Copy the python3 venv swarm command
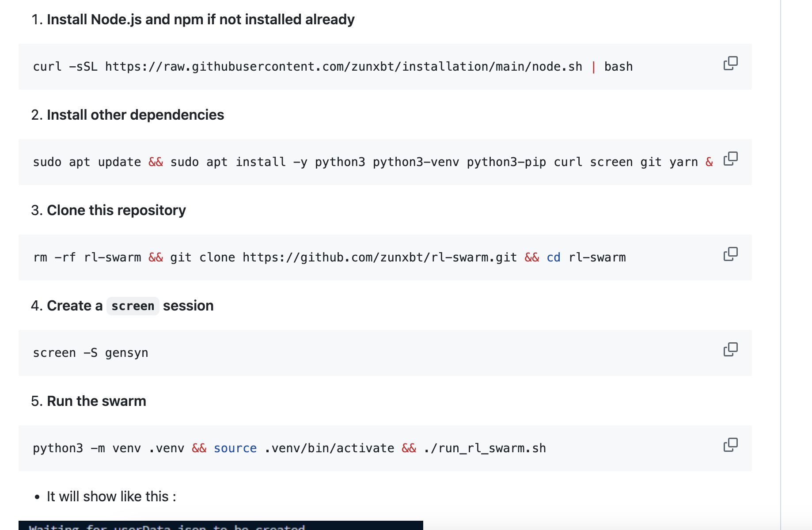The height and width of the screenshot is (530, 812). 730,445
